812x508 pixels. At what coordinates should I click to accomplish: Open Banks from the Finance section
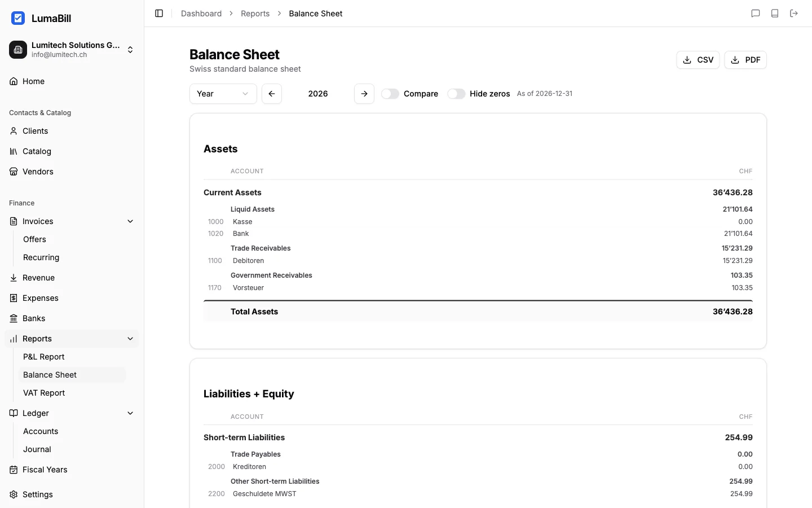pos(34,318)
